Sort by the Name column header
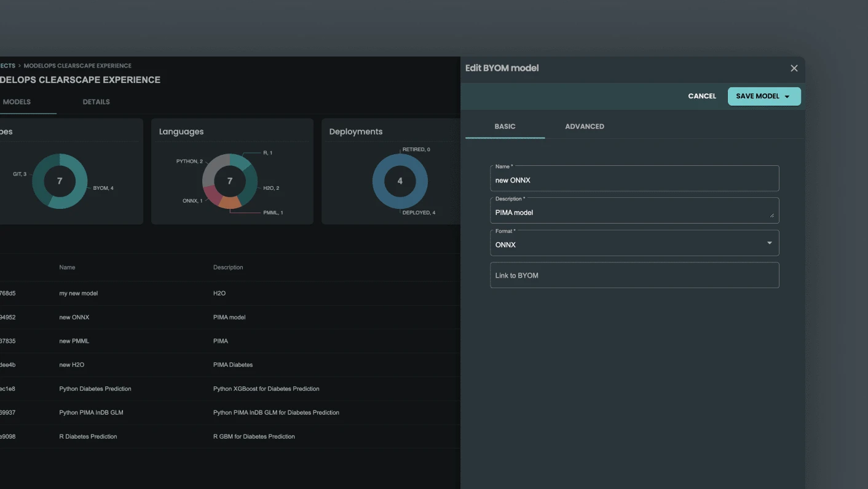The height and width of the screenshot is (489, 868). point(67,267)
